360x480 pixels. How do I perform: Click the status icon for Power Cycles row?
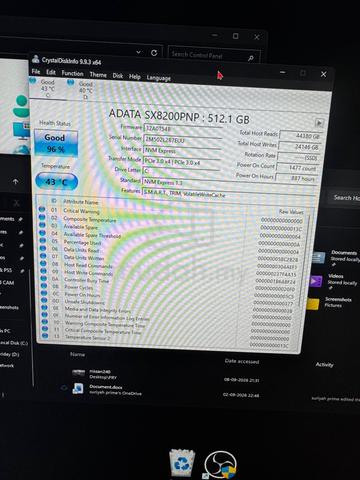pos(44,285)
